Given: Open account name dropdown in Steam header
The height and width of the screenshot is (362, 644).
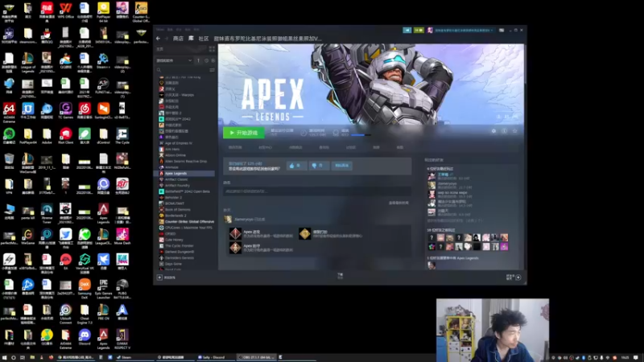Looking at the screenshot, I should tap(464, 30).
